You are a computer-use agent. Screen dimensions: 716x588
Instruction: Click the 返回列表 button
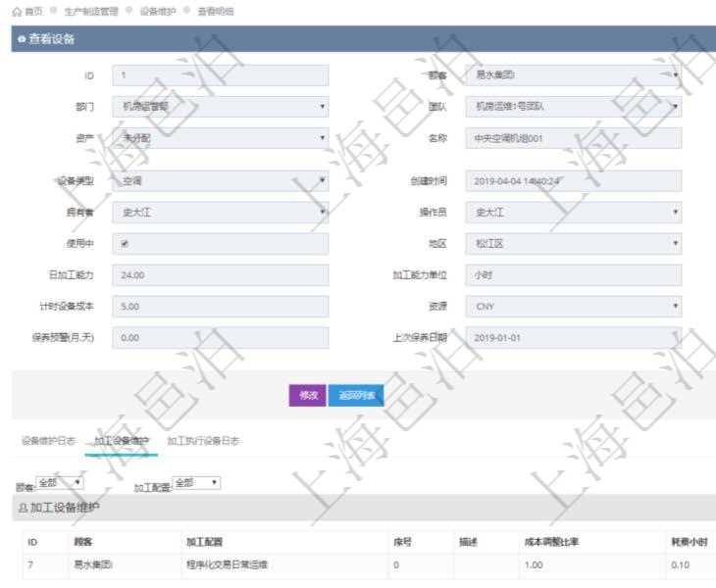point(355,395)
